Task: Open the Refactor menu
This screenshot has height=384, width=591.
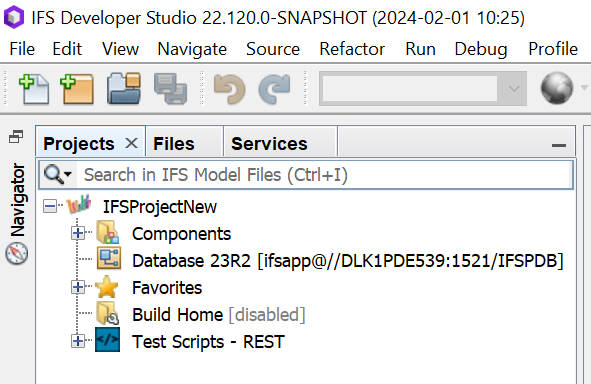Action: pos(352,49)
